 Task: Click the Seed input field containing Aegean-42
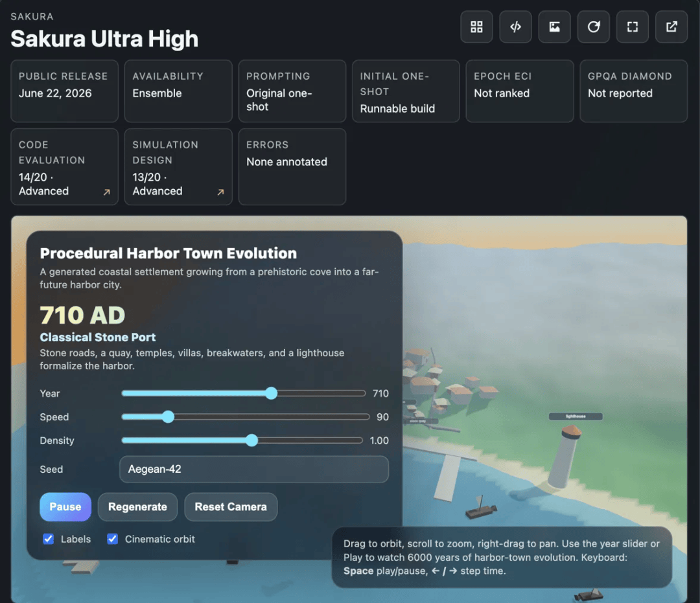pyautogui.click(x=254, y=469)
